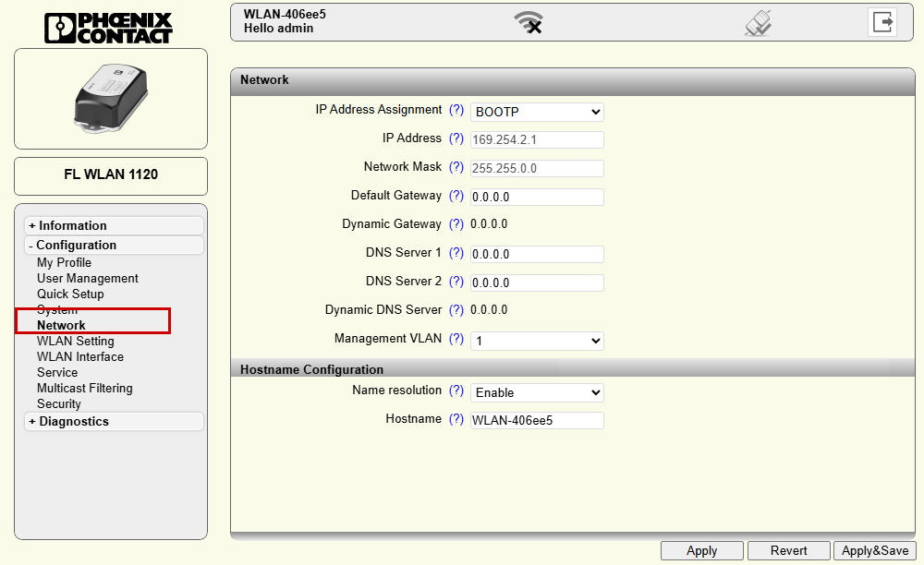Expand the Information menu section
This screenshot has height=565, width=924.
pos(72,225)
